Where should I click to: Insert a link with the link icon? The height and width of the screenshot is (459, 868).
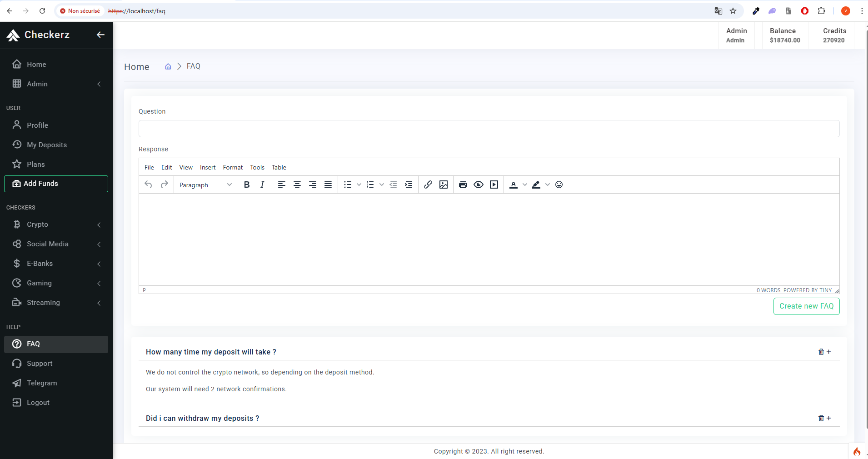(x=428, y=185)
